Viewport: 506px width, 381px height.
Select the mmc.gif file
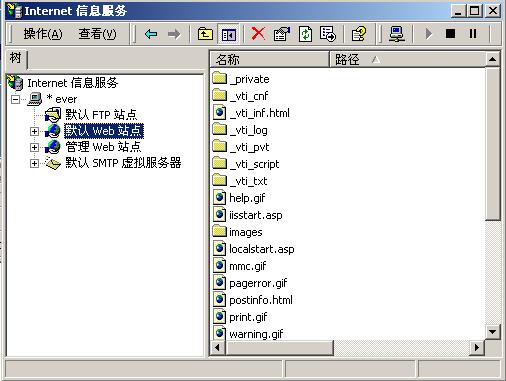248,266
